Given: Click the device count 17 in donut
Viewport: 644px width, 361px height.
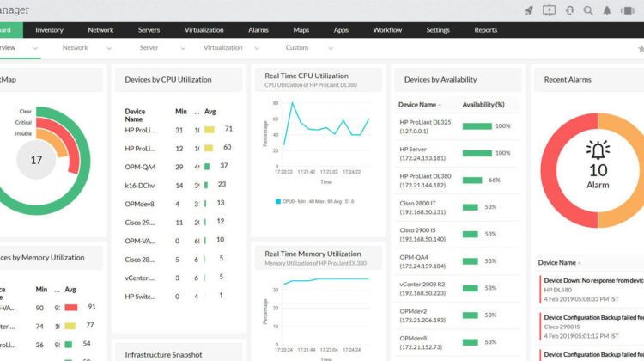Looking at the screenshot, I should click(36, 160).
